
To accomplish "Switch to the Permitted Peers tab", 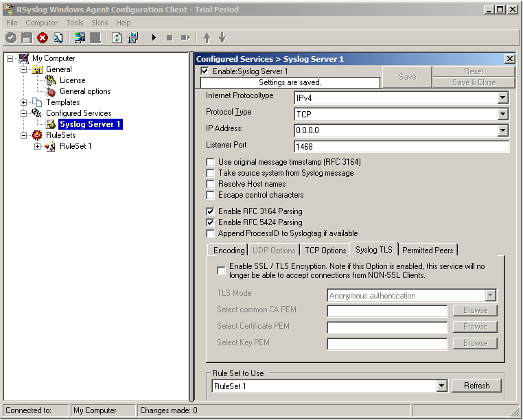I will click(x=428, y=250).
